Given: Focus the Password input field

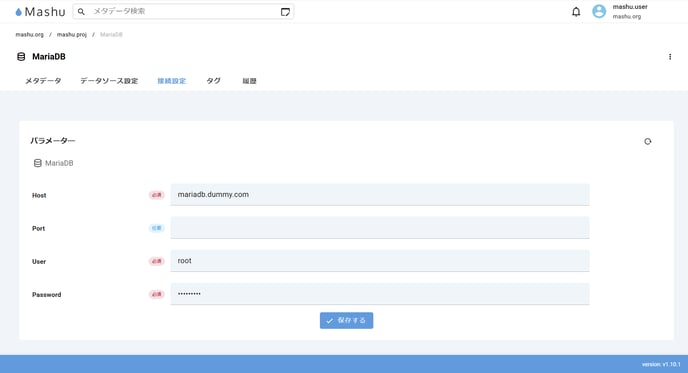Looking at the screenshot, I should tap(380, 294).
